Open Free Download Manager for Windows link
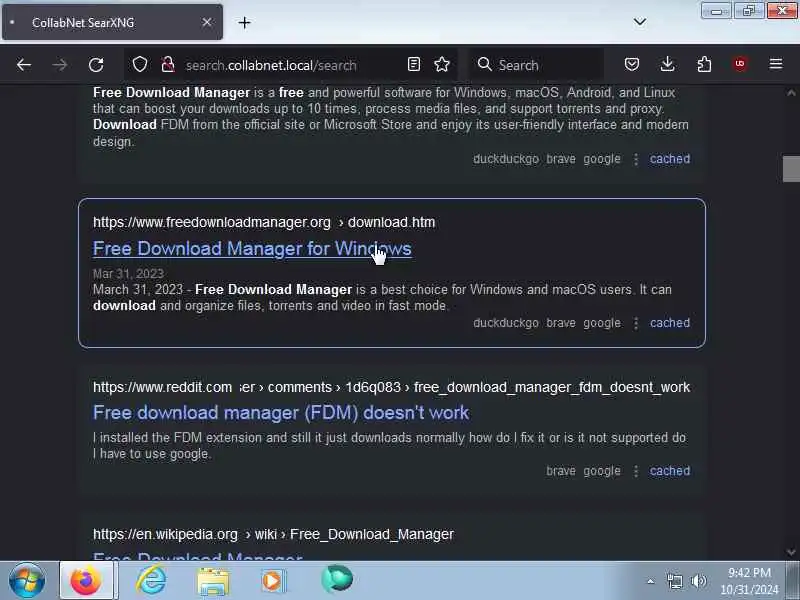Image resolution: width=800 pixels, height=600 pixels. tap(252, 248)
